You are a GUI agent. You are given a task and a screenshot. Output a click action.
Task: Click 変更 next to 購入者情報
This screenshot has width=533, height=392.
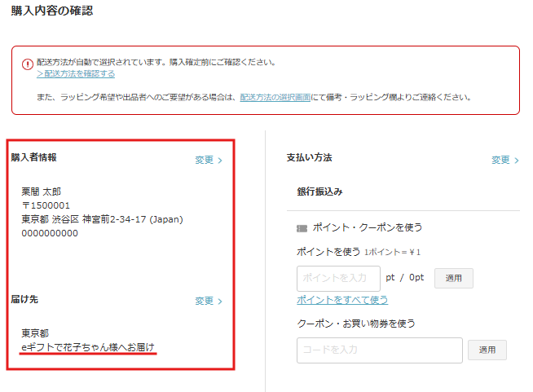click(x=209, y=161)
